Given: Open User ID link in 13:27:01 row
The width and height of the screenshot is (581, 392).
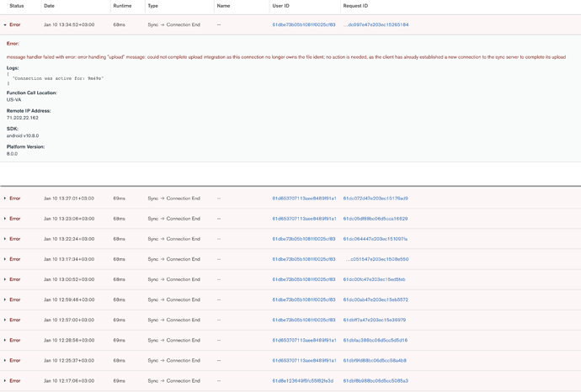Looking at the screenshot, I should tap(303, 199).
